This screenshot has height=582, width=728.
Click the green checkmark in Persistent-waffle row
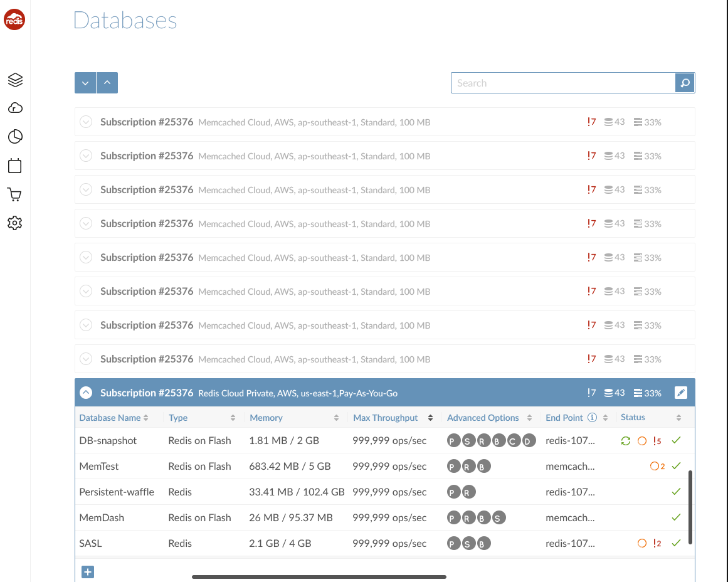tap(676, 492)
